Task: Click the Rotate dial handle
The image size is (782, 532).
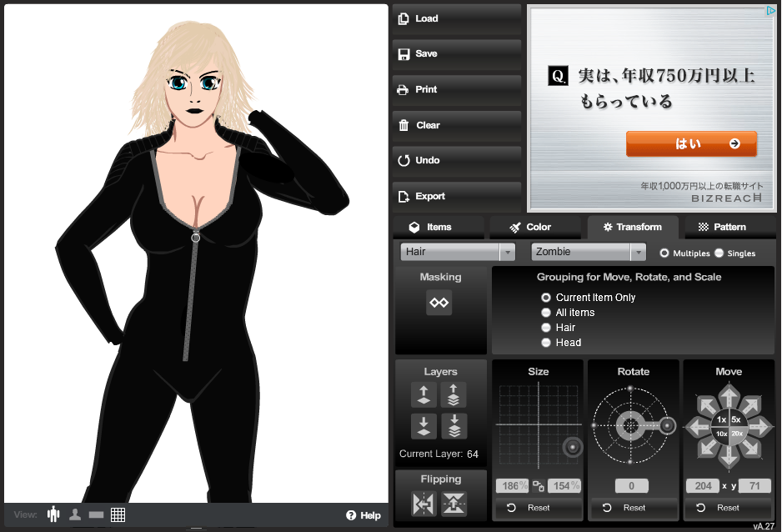Action: (x=667, y=426)
